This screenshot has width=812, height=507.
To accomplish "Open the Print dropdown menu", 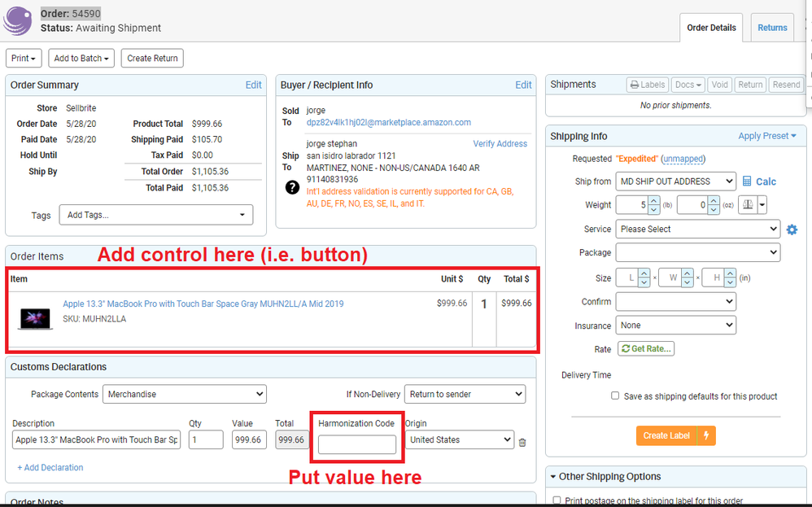I will pyautogui.click(x=24, y=59).
